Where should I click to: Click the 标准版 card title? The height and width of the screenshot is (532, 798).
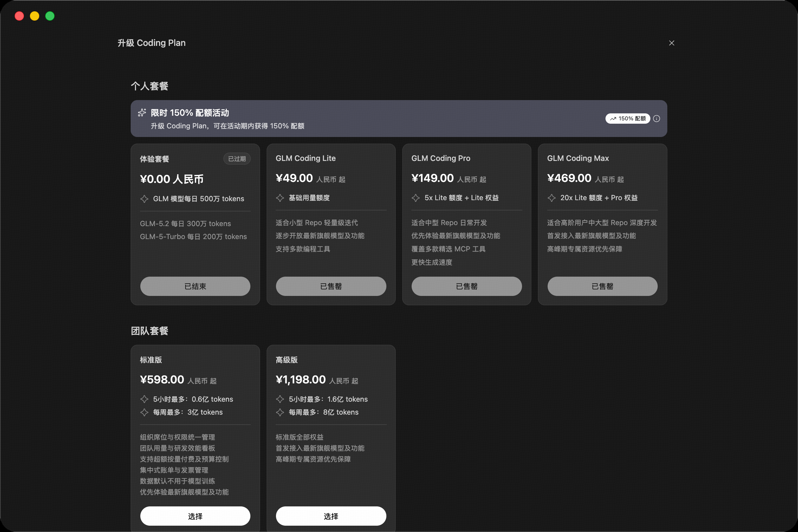click(x=151, y=360)
